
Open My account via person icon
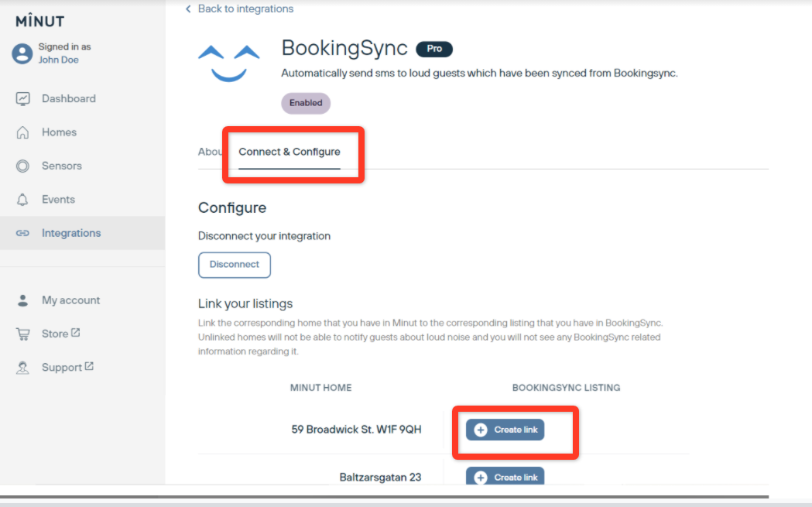click(x=23, y=300)
